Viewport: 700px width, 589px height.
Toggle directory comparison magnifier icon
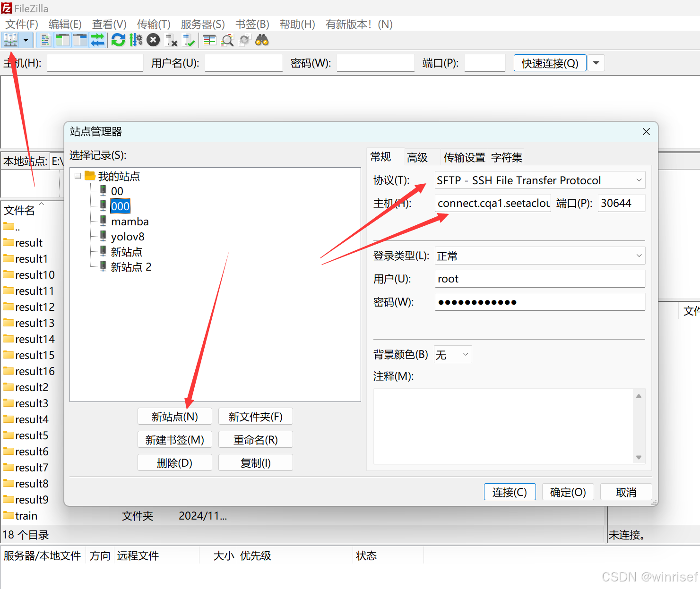click(227, 40)
